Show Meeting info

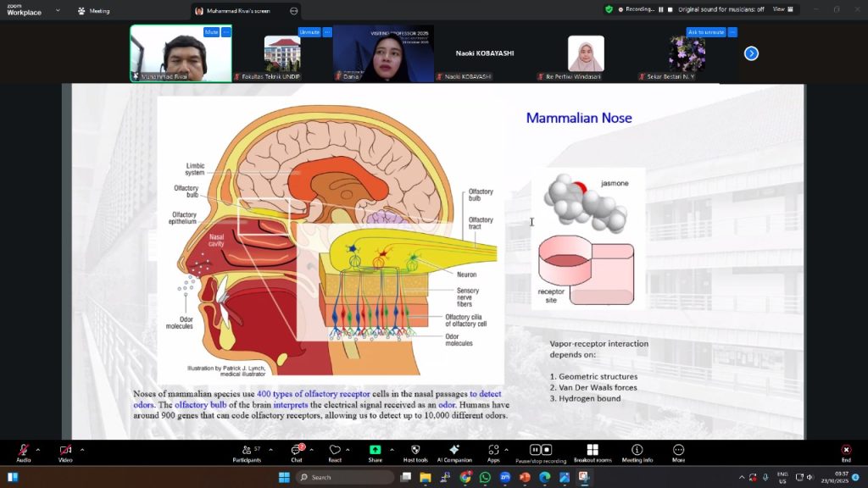point(637,450)
